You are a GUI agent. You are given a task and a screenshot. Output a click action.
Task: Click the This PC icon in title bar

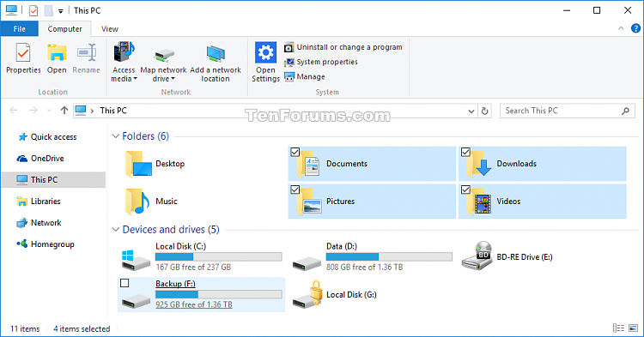point(11,10)
